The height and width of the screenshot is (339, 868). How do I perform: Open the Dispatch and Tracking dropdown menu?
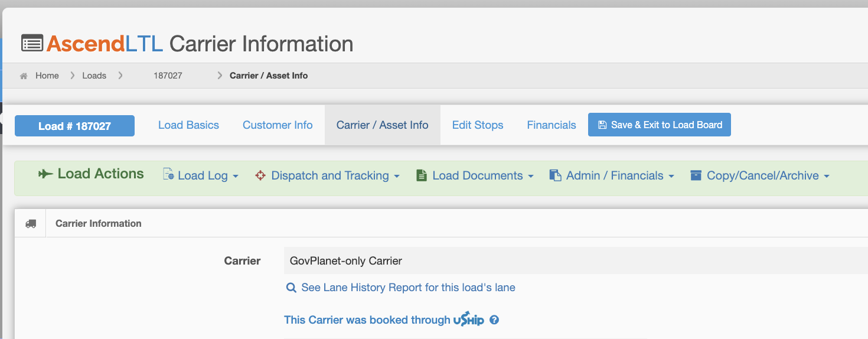[x=328, y=175]
